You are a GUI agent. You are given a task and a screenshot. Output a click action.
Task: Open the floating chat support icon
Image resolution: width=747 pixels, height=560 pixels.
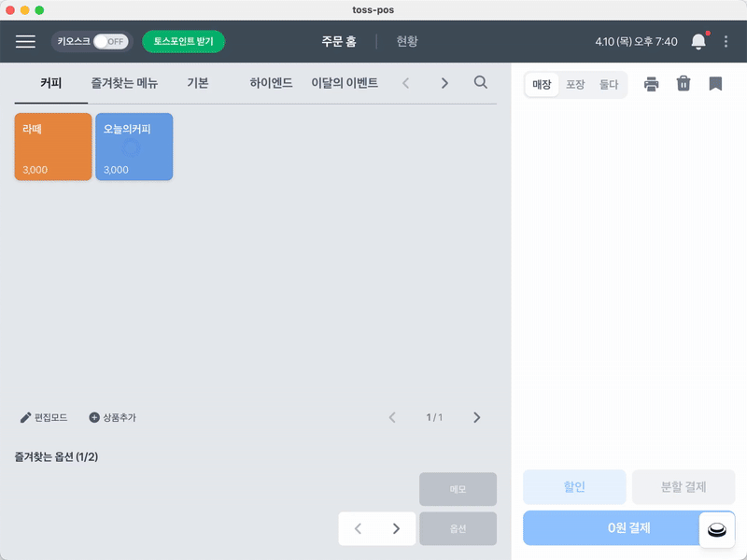coord(716,530)
